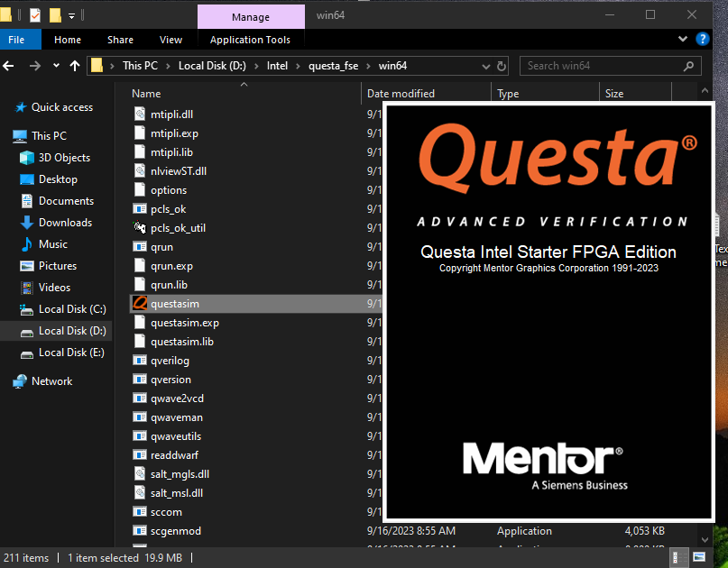Select the qwave2vcd file
The image size is (728, 568).
(x=177, y=399)
